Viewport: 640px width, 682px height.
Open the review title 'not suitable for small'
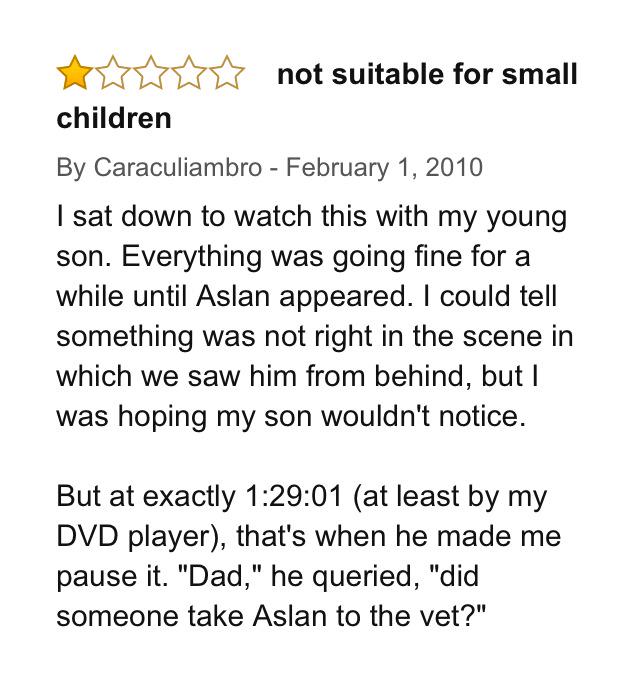point(427,74)
